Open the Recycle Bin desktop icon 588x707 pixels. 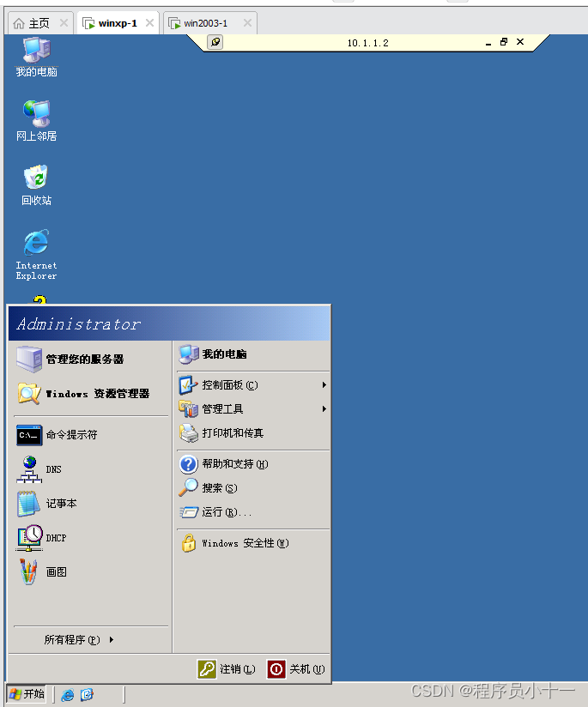coord(37,184)
